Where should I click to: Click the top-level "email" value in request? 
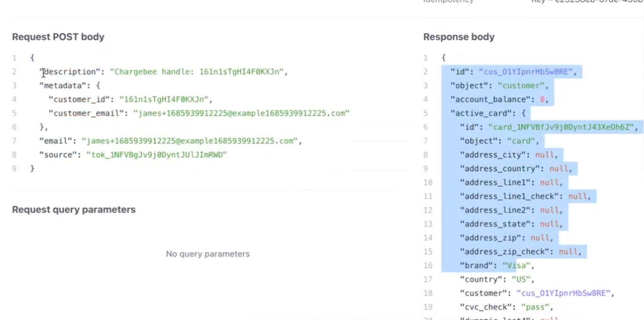[189, 141]
